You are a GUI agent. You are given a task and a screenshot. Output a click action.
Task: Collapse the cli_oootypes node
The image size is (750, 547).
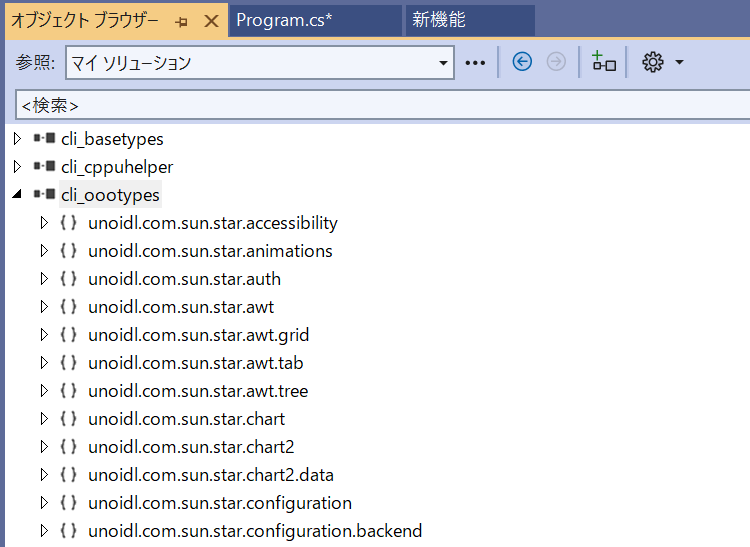(17, 195)
